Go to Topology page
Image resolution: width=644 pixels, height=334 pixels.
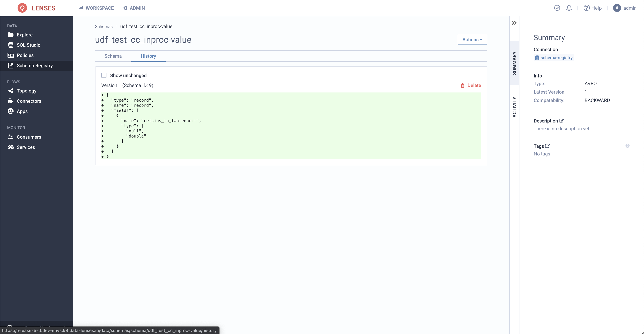(26, 91)
